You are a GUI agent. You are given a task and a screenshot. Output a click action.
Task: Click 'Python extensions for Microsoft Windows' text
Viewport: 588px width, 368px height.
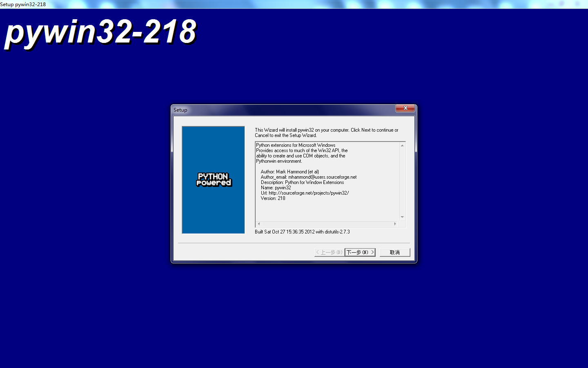click(296, 145)
